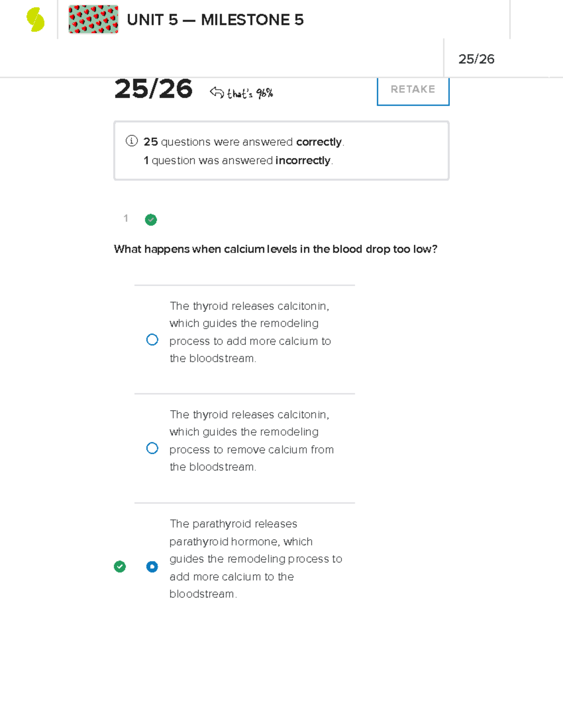Click the "1 question was answered incorrectly" text

pyautogui.click(x=238, y=160)
